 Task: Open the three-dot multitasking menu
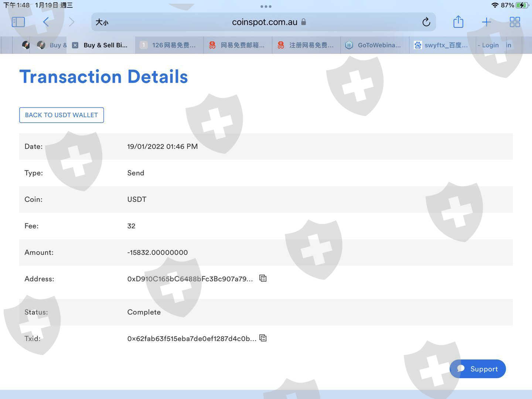266,6
